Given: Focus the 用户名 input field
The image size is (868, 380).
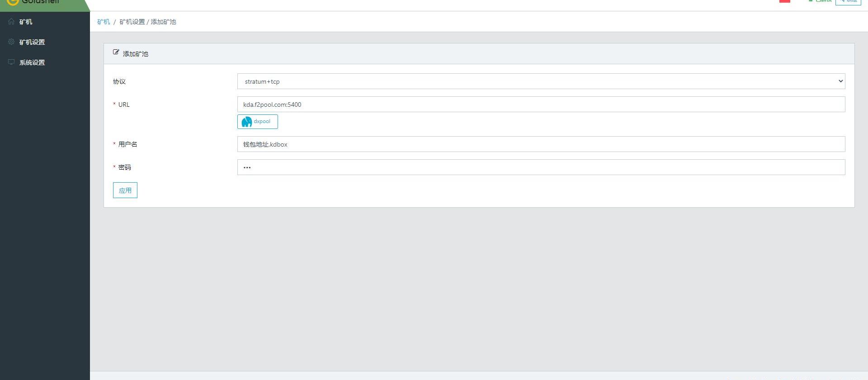Looking at the screenshot, I should [x=541, y=144].
